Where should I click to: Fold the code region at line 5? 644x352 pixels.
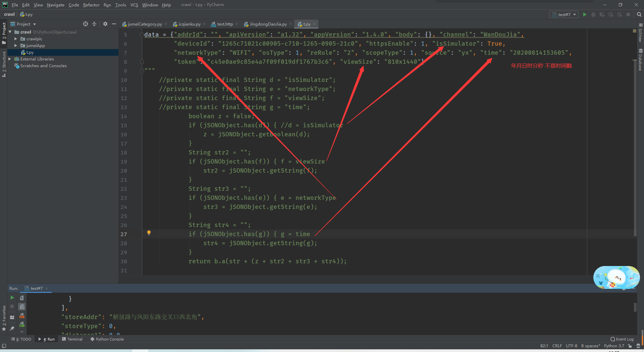[x=142, y=35]
